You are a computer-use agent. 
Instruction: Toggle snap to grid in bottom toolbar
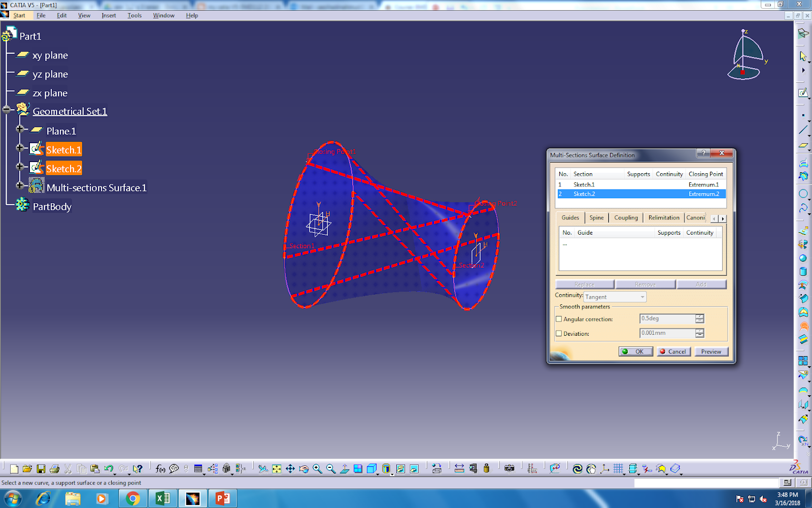point(618,468)
